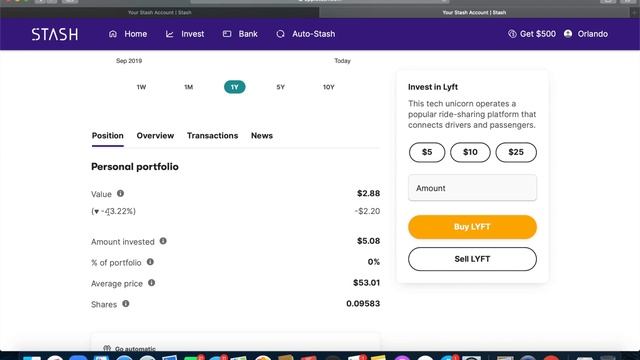Click the Invest in Lyft heading

click(x=433, y=87)
